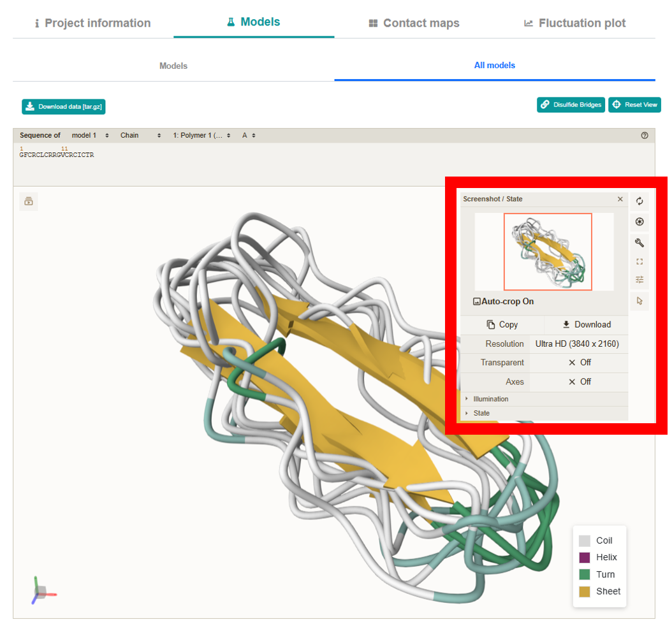Click the sequence panel help icon
Image resolution: width=672 pixels, height=624 pixels.
pyautogui.click(x=645, y=135)
